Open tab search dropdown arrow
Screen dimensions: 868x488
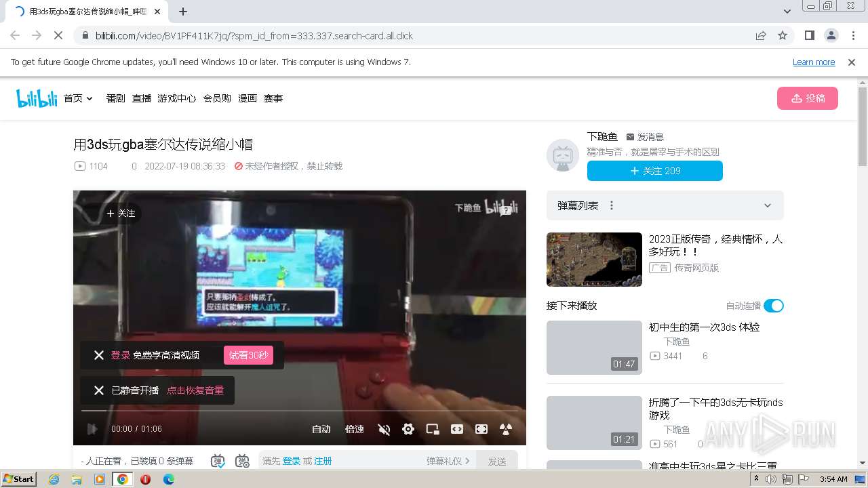click(x=787, y=12)
